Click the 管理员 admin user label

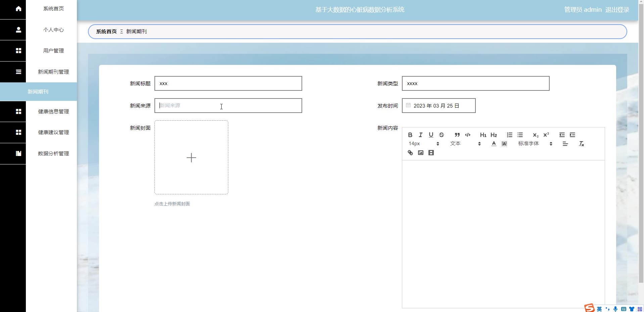(583, 10)
